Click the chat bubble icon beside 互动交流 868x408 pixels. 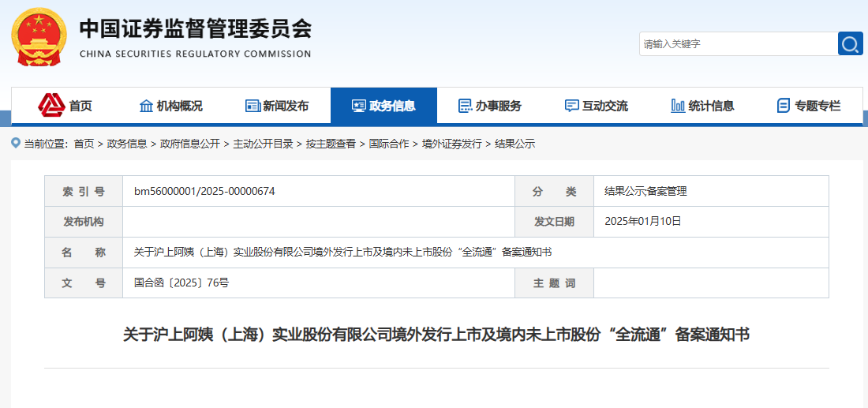click(x=572, y=106)
